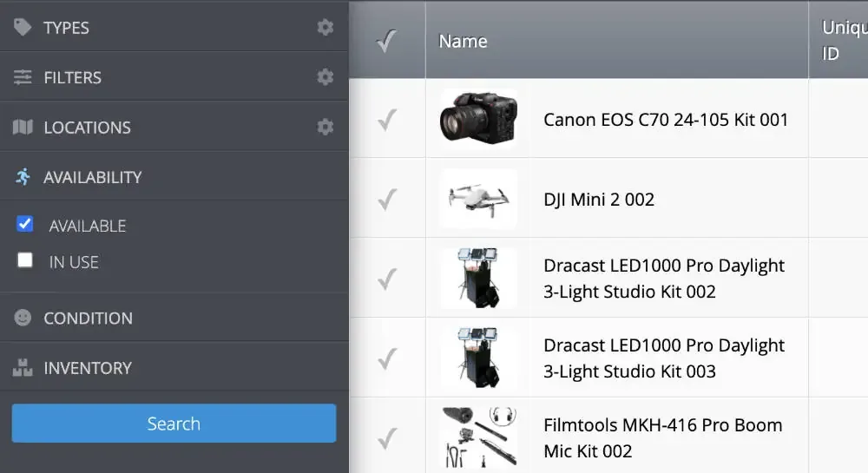Collapse the Availability section

point(92,177)
